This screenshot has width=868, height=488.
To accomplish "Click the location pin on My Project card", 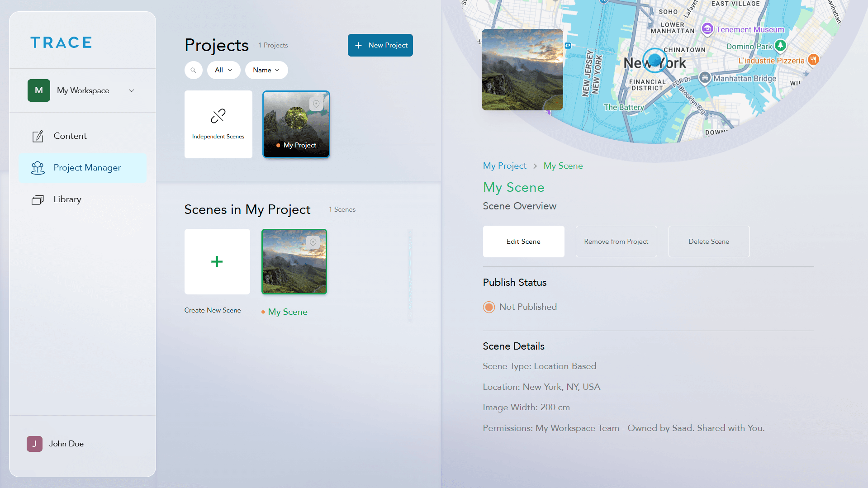I will click(316, 104).
